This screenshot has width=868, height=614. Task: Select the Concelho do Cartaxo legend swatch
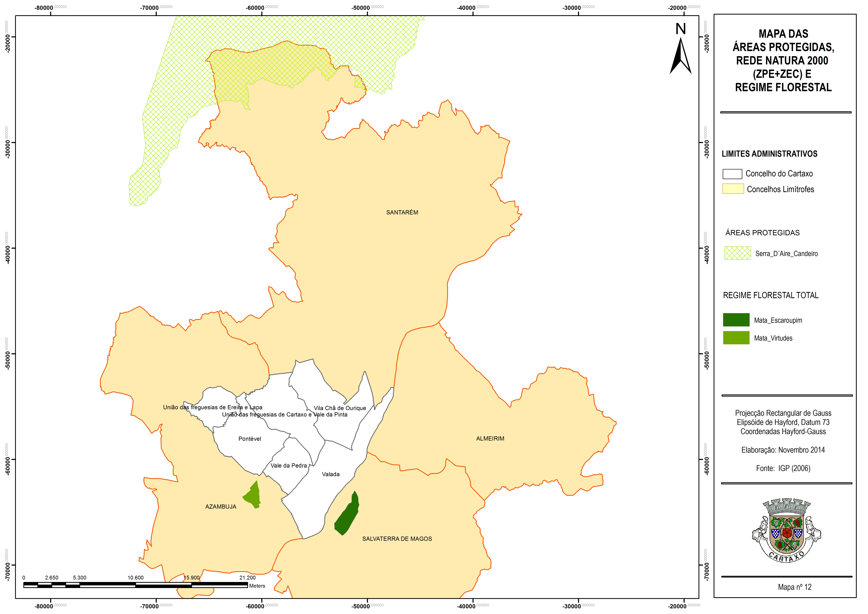click(x=732, y=174)
